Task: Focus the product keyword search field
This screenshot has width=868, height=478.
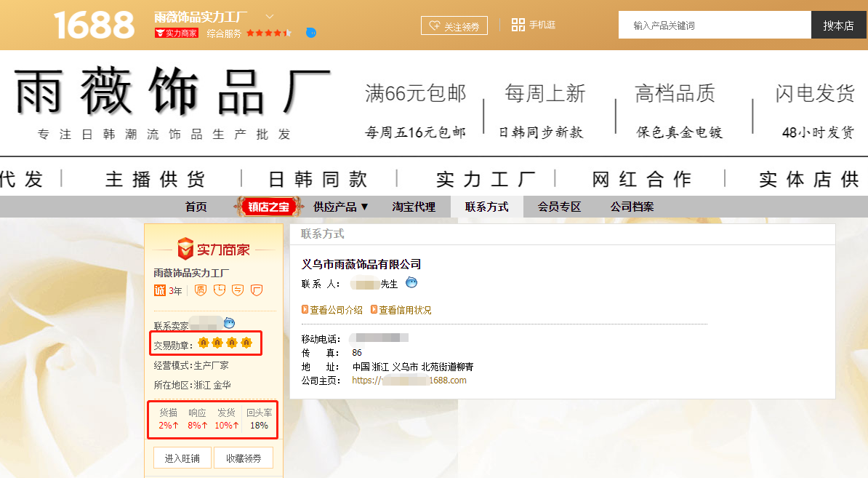Action: point(715,25)
